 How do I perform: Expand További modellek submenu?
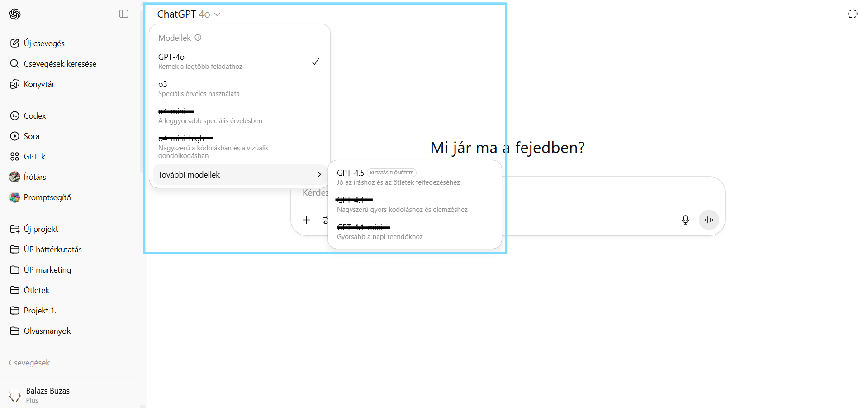pos(240,174)
